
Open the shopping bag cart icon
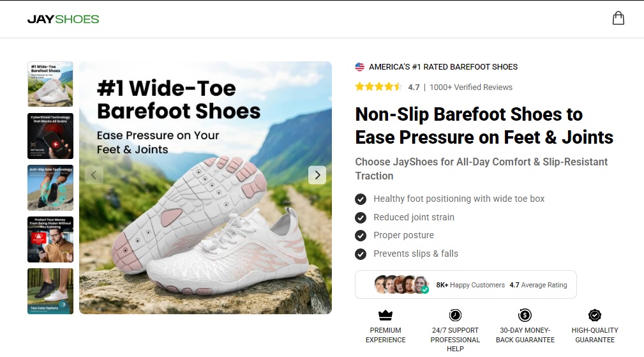(618, 19)
